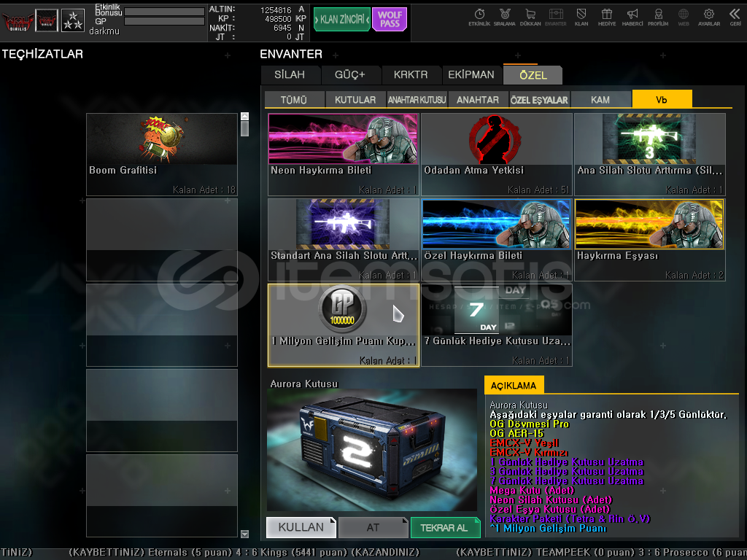Click the Wolfteam logo in top-left
The image size is (747, 560).
(x=18, y=21)
